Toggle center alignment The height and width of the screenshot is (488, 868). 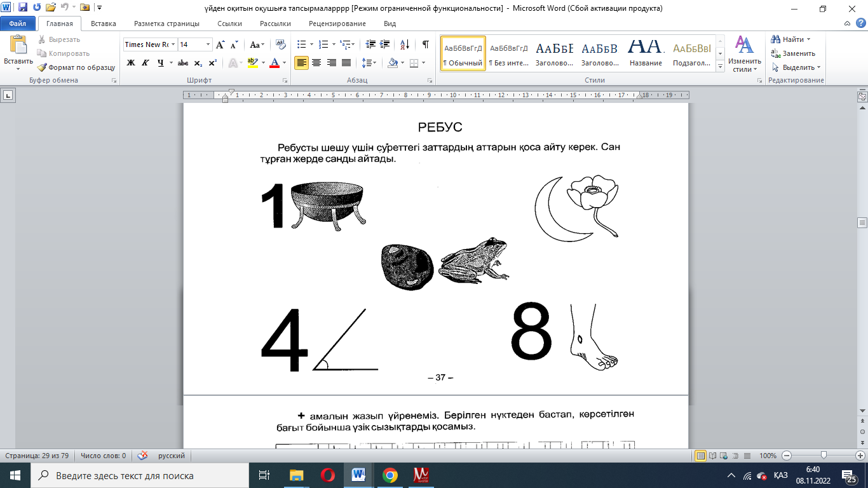coord(316,63)
